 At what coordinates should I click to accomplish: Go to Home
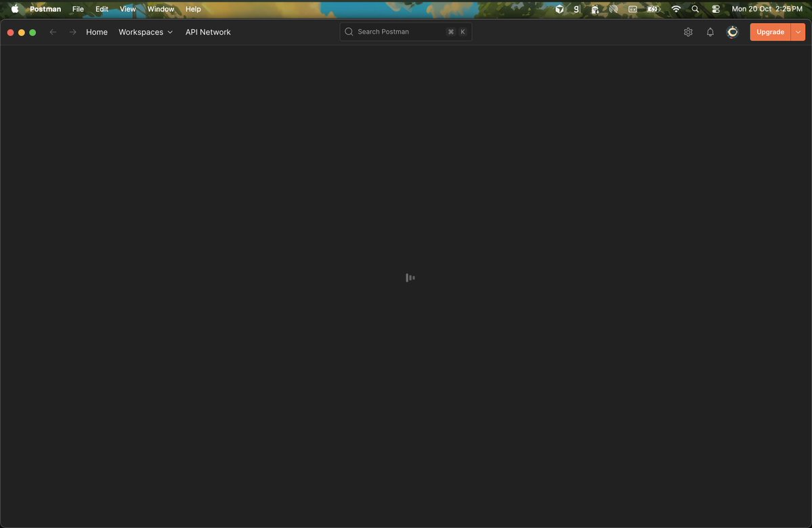pos(97,32)
